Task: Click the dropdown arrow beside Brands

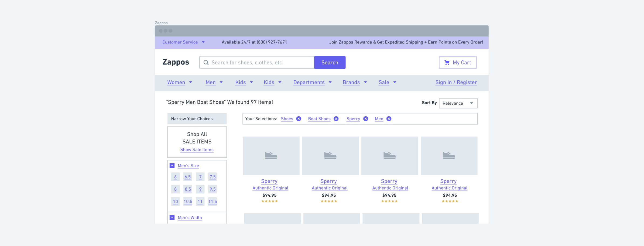Action: click(365, 82)
